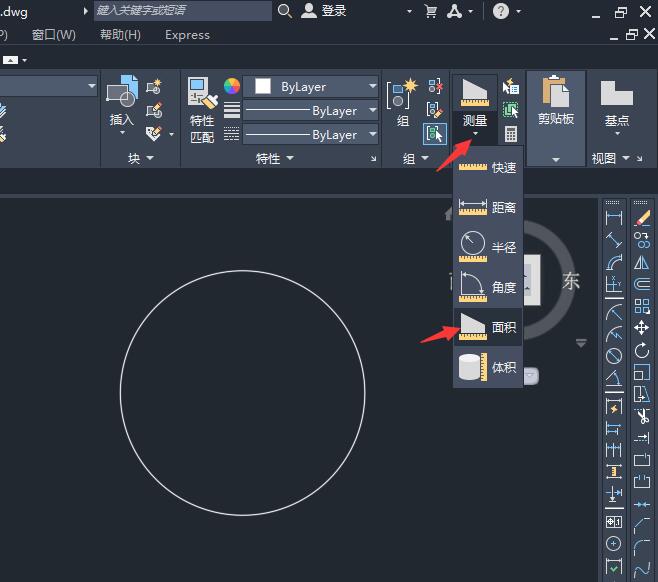Image resolution: width=658 pixels, height=582 pixels.
Task: Select the Linear dimension tool
Action: (x=614, y=218)
